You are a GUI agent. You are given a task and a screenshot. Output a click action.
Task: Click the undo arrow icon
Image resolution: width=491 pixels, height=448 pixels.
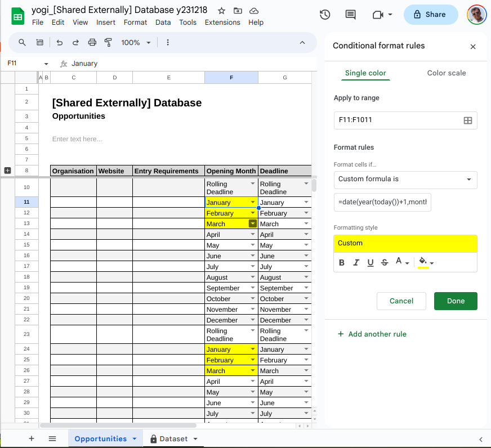(60, 42)
